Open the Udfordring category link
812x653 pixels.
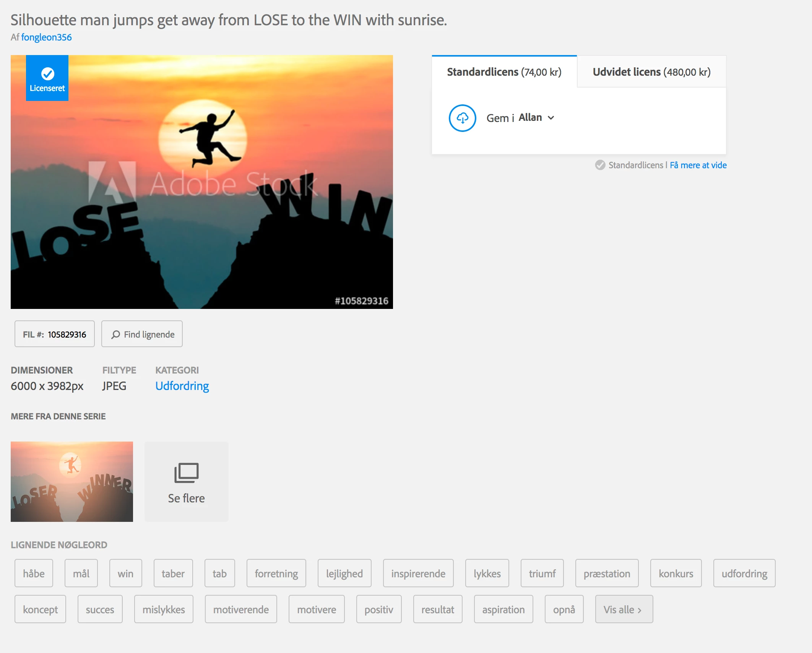pyautogui.click(x=182, y=386)
